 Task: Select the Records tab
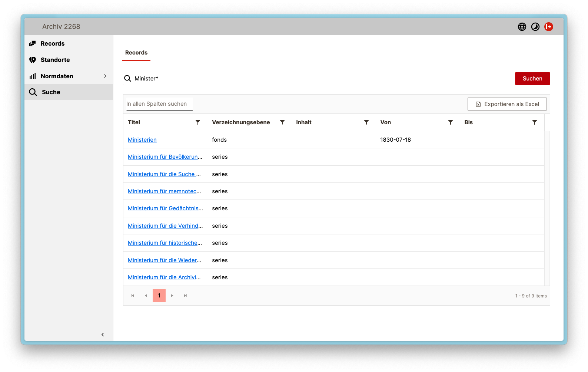pyautogui.click(x=136, y=53)
